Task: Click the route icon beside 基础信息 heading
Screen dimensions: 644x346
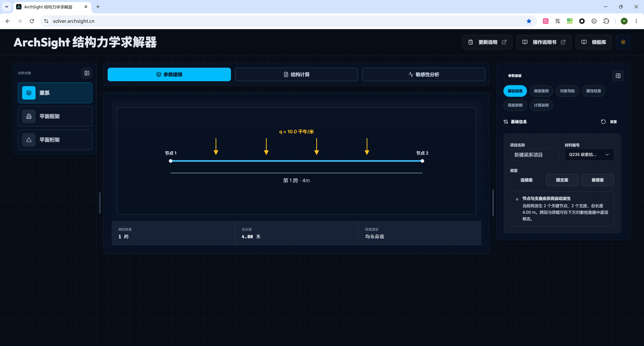Action: click(x=506, y=122)
